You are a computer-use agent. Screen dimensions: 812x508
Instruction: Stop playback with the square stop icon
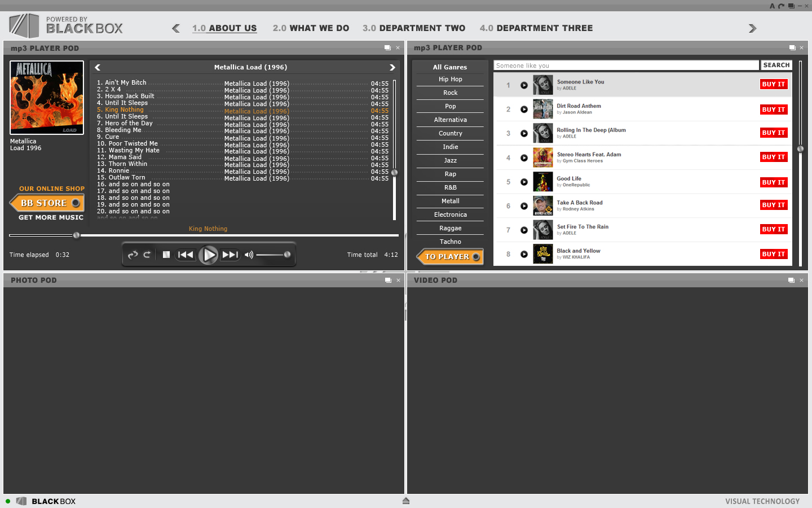(166, 255)
